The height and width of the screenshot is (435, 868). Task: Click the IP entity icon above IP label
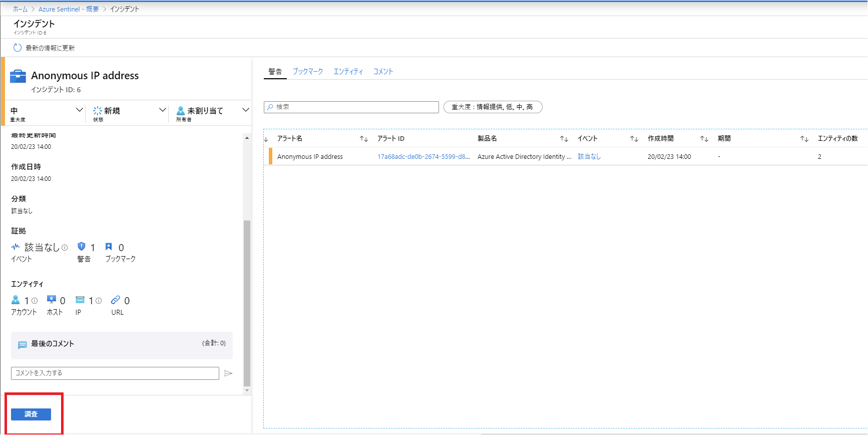coord(80,299)
